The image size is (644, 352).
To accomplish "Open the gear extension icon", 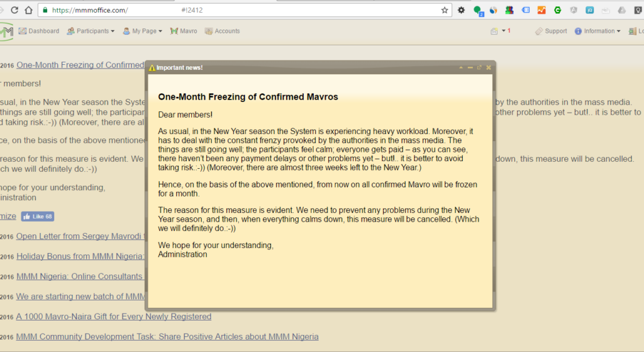I will click(461, 10).
